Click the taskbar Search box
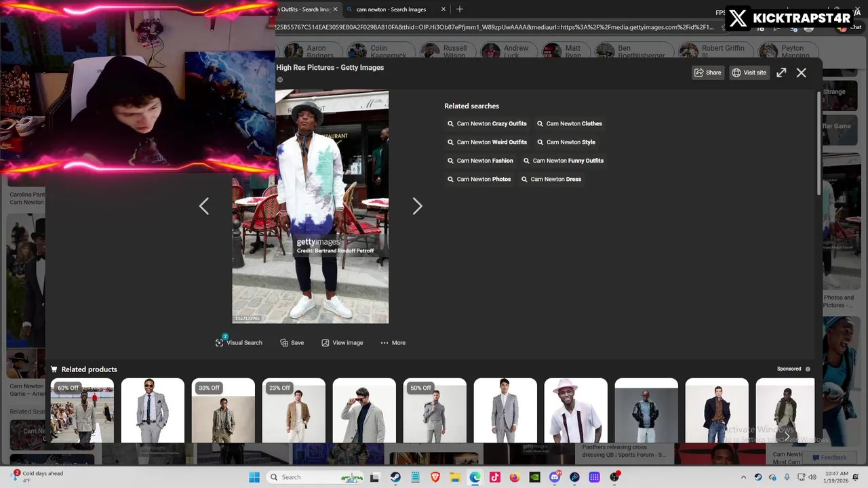 (315, 477)
